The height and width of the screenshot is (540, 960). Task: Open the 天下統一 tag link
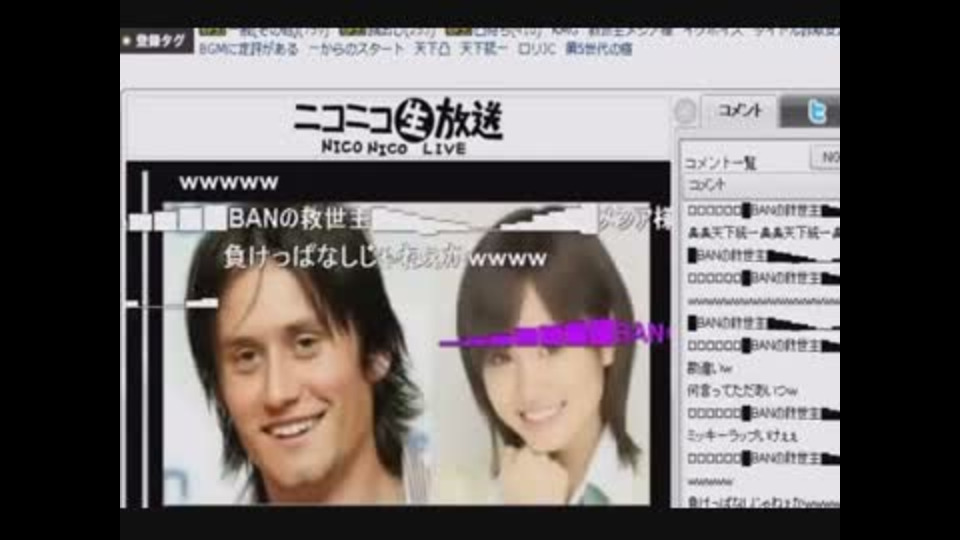tap(483, 49)
